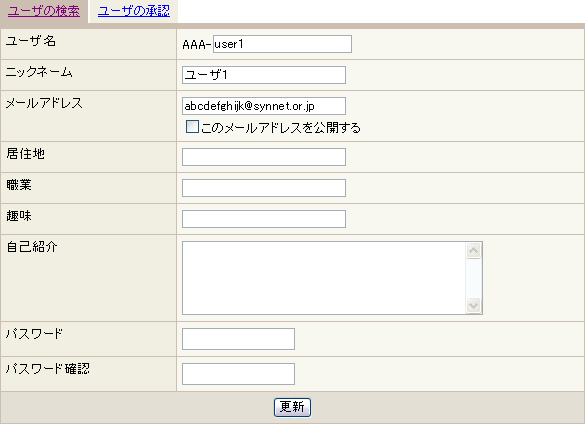
Task: Click the パスワード確認 input field
Action: point(238,374)
